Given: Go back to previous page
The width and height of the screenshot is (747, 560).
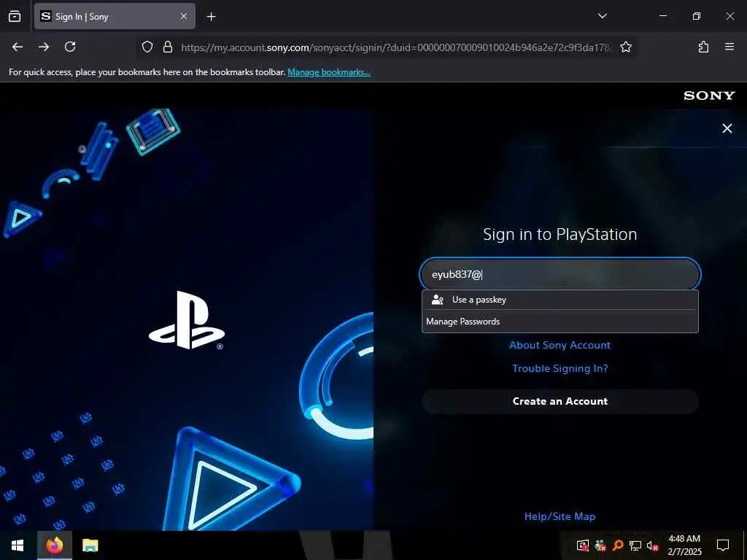Looking at the screenshot, I should pos(18,47).
